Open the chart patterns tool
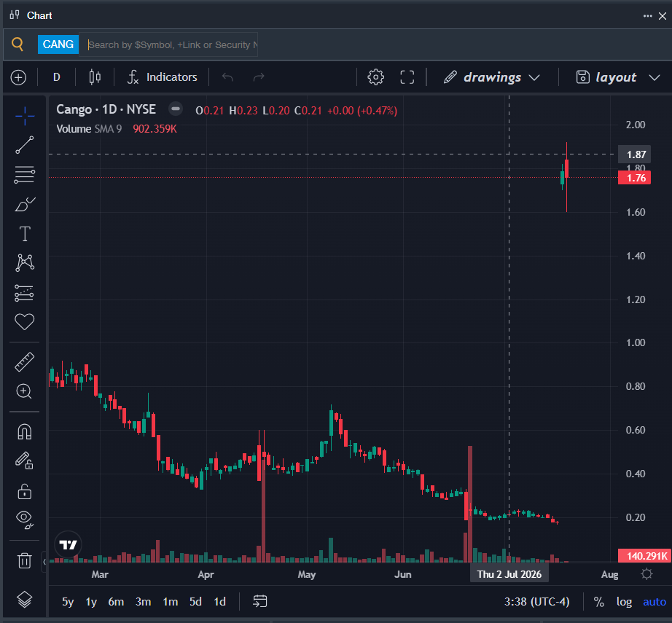This screenshot has width=672, height=623. [25, 262]
